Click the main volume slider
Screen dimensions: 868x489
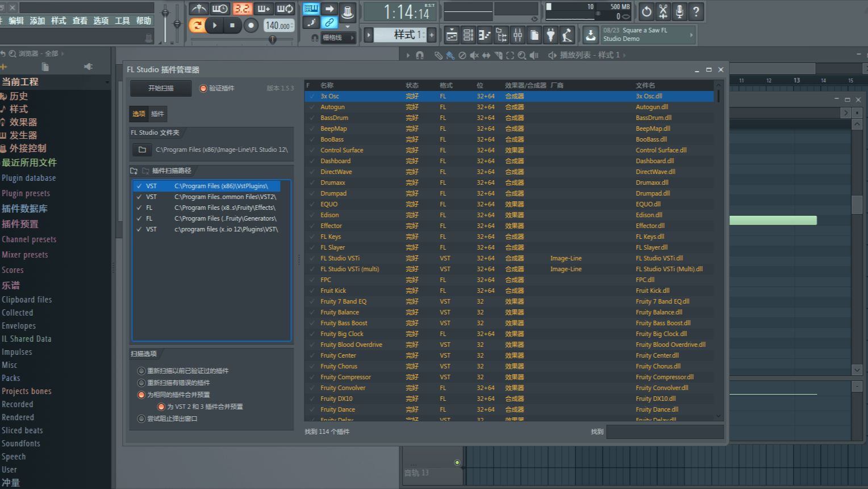point(165,23)
